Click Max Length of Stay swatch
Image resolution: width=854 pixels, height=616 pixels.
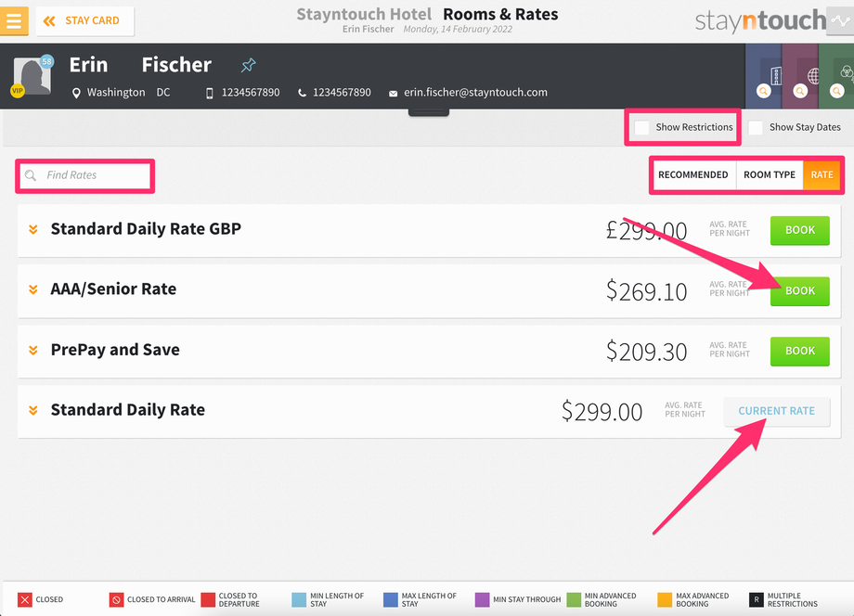391,599
